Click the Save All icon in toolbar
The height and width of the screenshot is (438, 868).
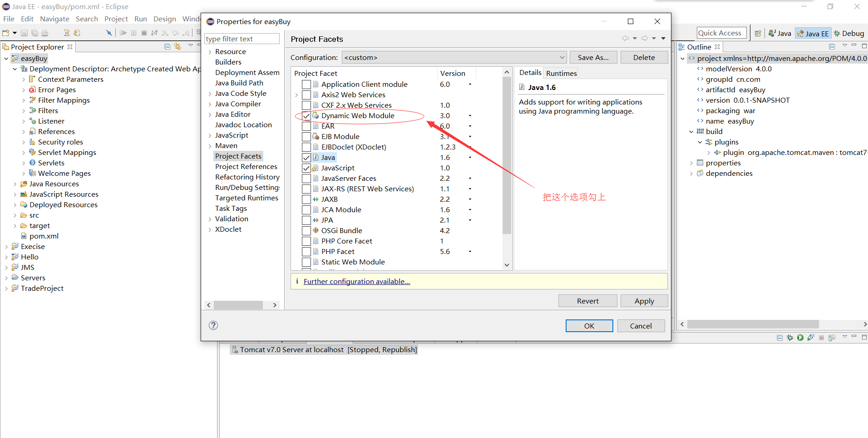click(35, 33)
